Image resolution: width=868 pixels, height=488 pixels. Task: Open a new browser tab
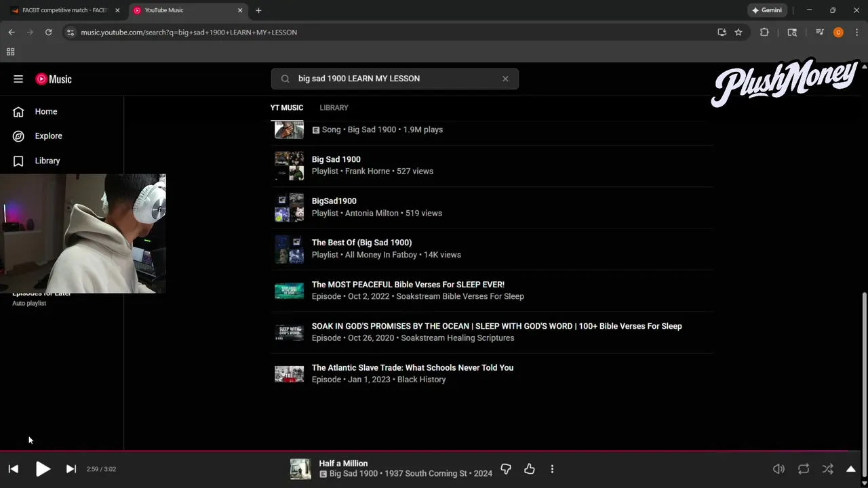pyautogui.click(x=258, y=10)
